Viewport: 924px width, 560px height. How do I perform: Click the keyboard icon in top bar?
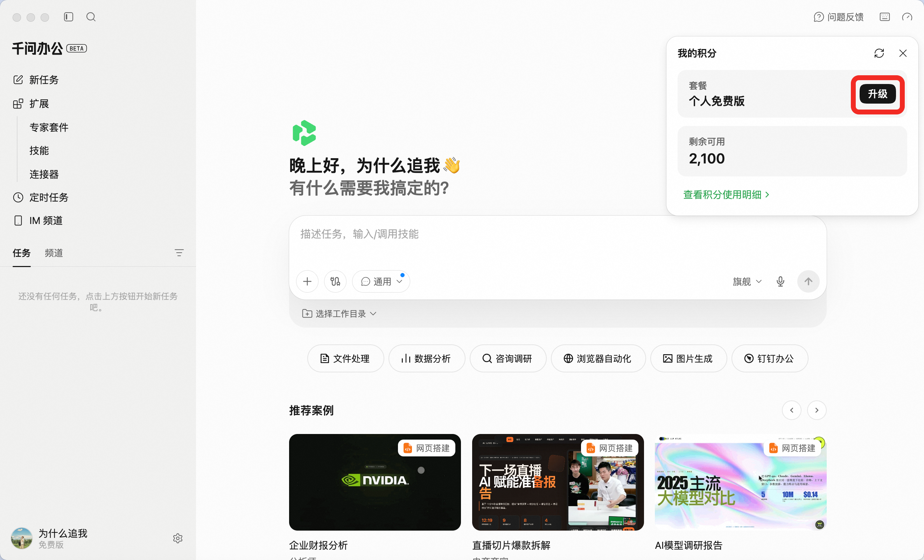point(885,17)
